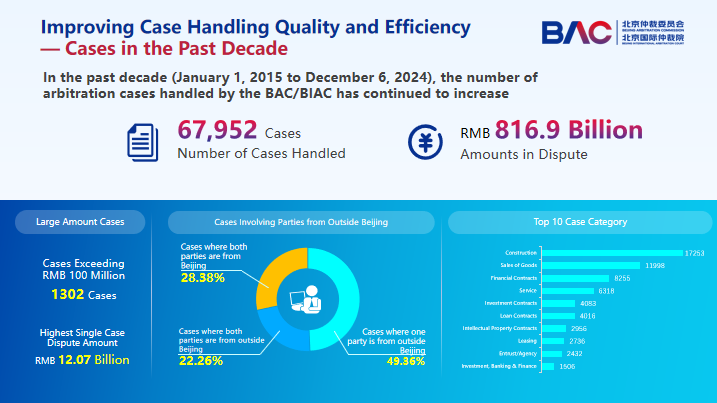717x403 pixels.
Task: Click the '11998' value next to Sales of Goods
Action: 655,266
